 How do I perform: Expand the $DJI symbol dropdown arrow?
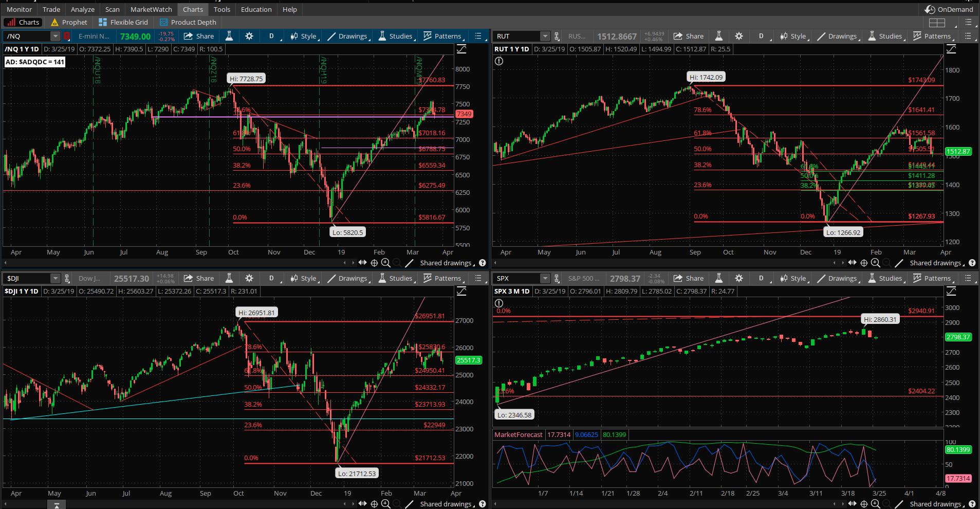click(x=55, y=278)
